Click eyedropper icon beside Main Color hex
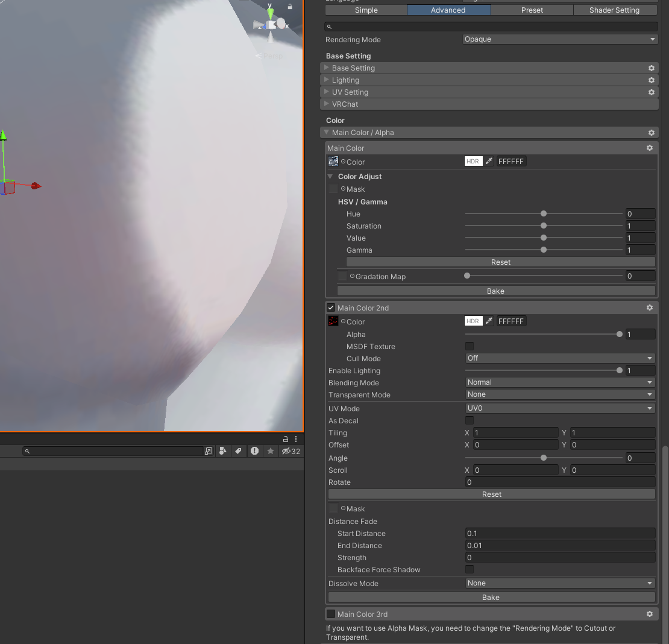669x644 pixels. 489,162
